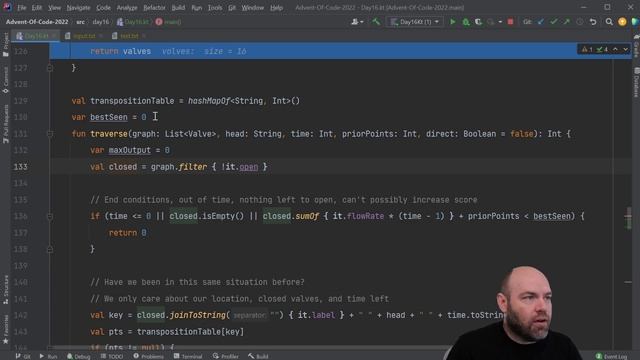Open the Window menu
The image size is (640, 360).
(253, 7)
